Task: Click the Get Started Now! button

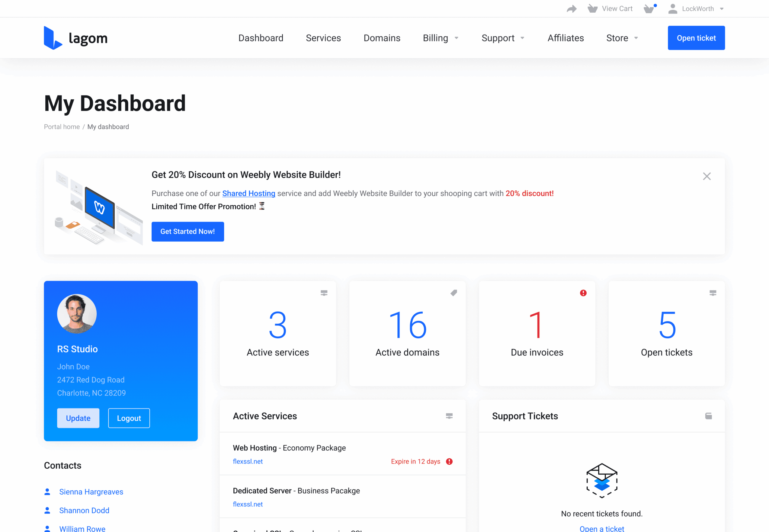Action: point(187,232)
